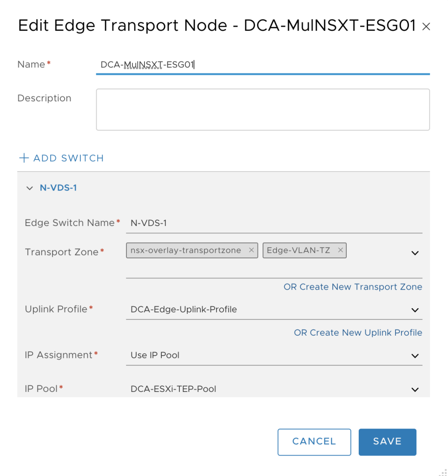Open the Uplink Profile dropdown
Viewport: 448px width, 476px height.
click(x=274, y=310)
